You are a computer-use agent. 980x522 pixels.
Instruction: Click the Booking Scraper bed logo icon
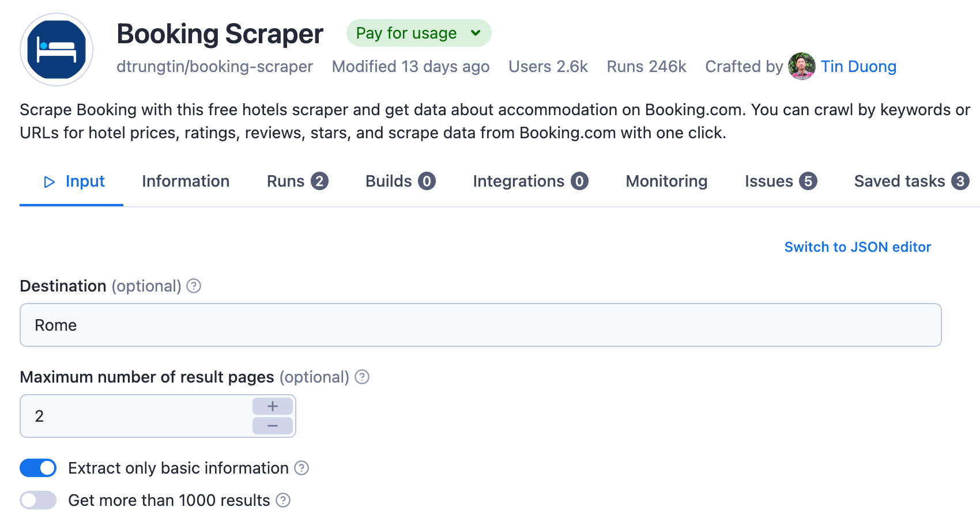click(56, 50)
